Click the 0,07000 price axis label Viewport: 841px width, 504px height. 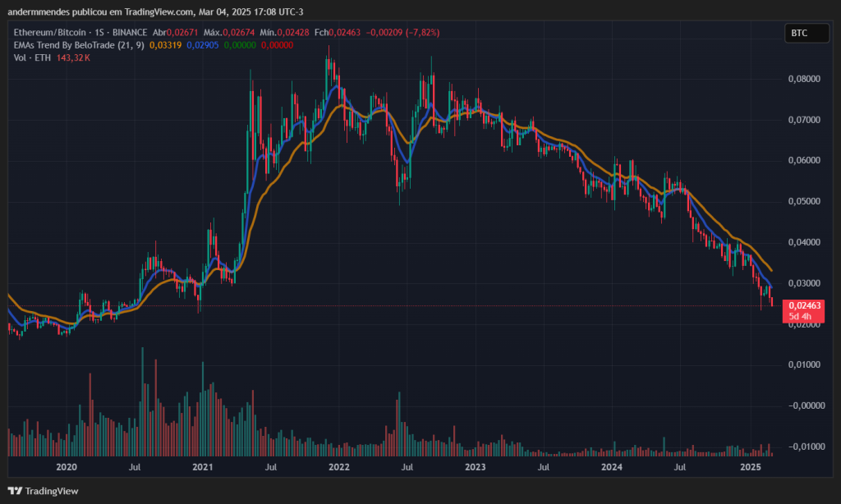pyautogui.click(x=804, y=120)
